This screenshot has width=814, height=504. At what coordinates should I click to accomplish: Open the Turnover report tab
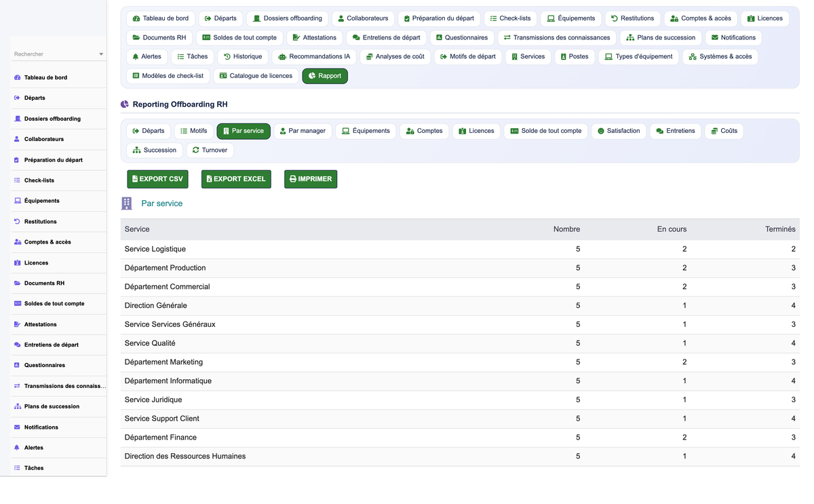pos(210,150)
